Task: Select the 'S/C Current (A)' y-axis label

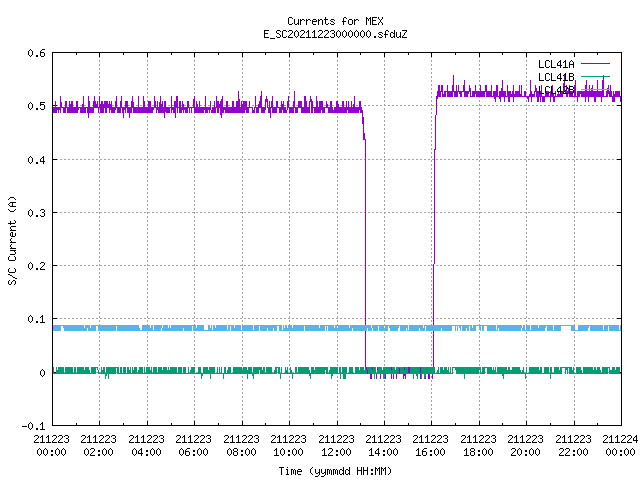Action: 13,240
